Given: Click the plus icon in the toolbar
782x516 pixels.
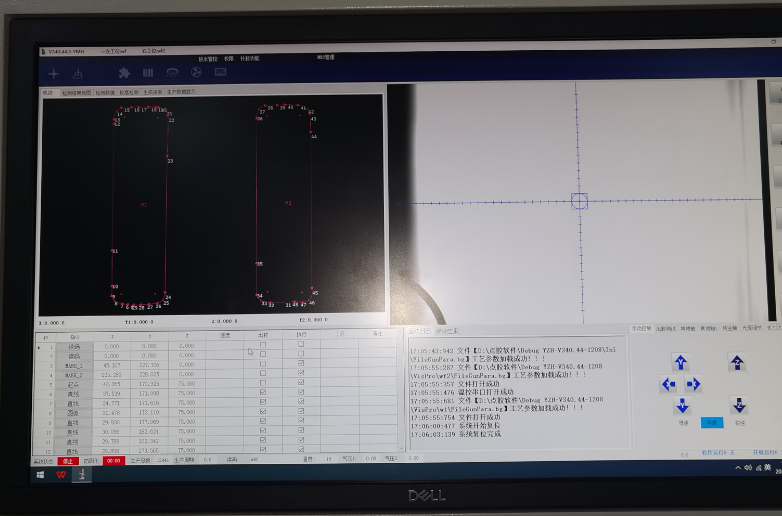Looking at the screenshot, I should click(54, 73).
